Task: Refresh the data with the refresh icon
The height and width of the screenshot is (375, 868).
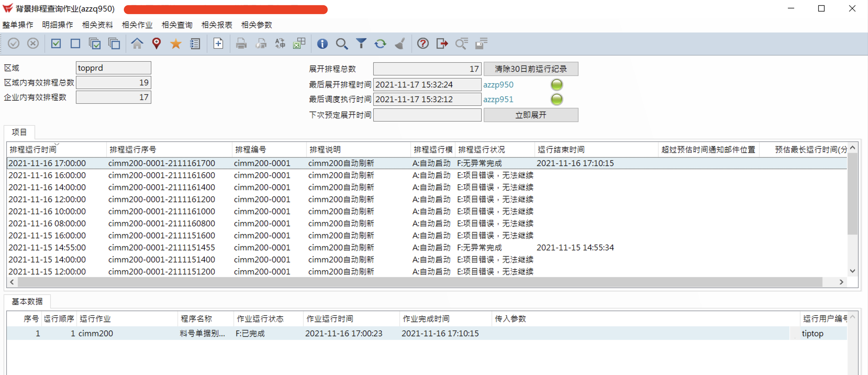Action: [x=380, y=43]
